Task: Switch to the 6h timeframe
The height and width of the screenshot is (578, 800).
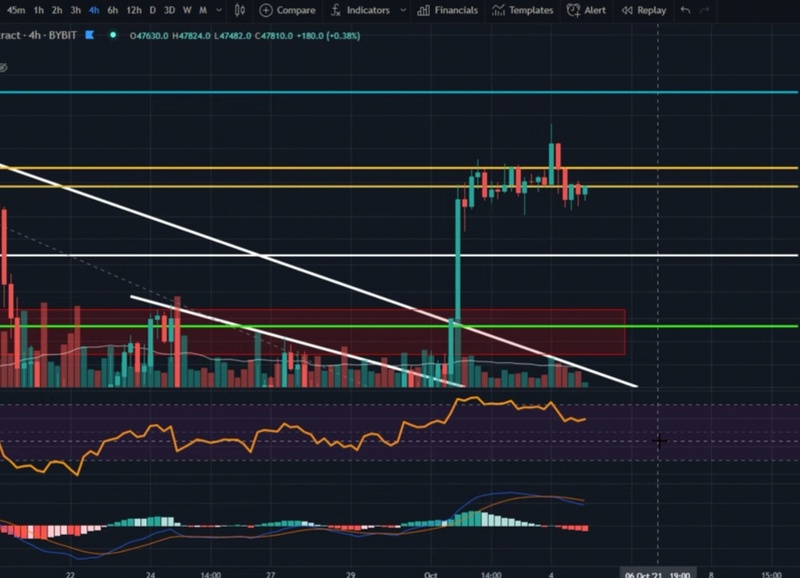Action: (112, 10)
